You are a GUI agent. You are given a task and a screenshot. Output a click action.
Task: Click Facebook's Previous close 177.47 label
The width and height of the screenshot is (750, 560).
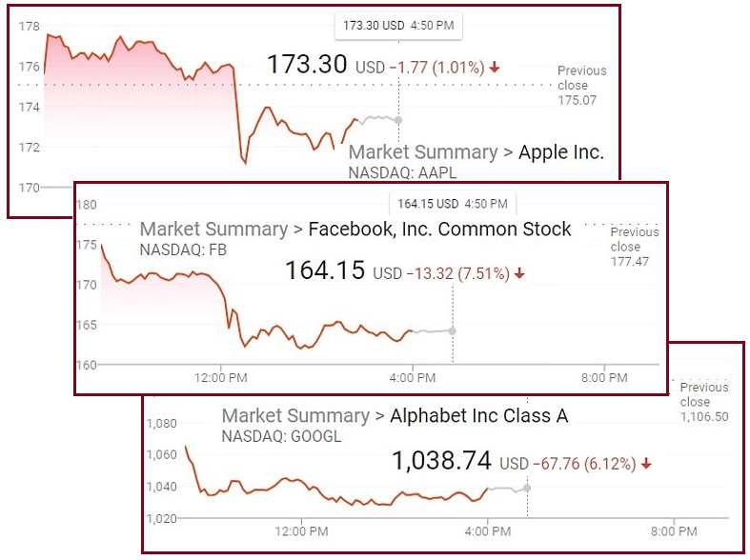coord(634,247)
